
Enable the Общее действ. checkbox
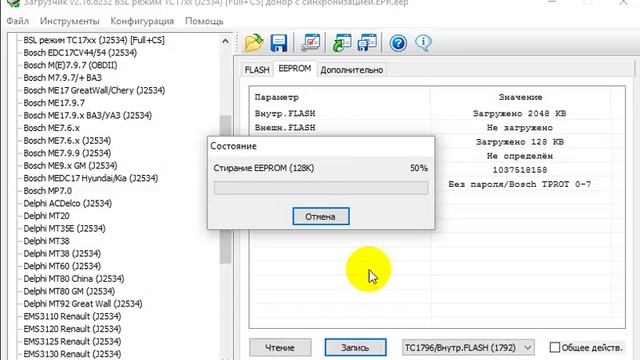click(555, 347)
